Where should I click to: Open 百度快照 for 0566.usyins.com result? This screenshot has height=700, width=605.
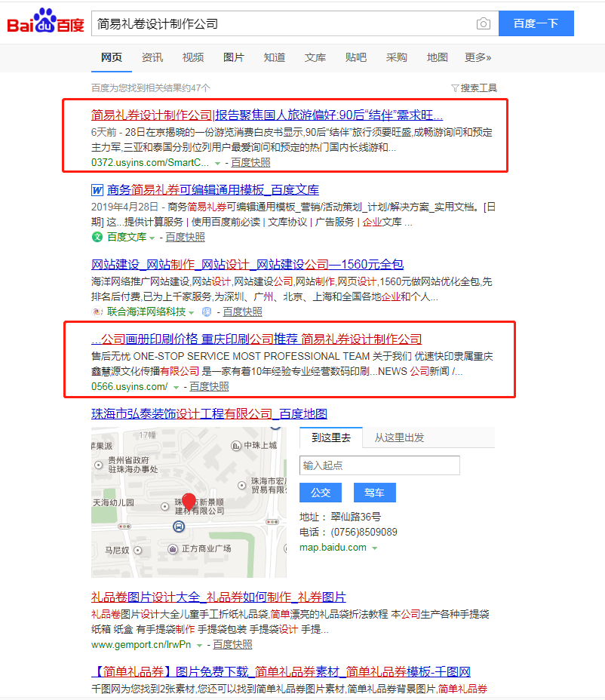coord(210,386)
